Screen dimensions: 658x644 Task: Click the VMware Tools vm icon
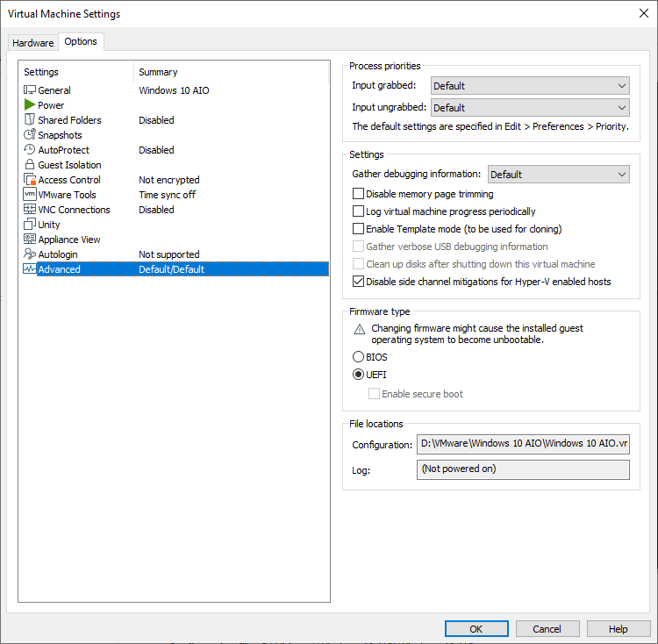[x=30, y=195]
